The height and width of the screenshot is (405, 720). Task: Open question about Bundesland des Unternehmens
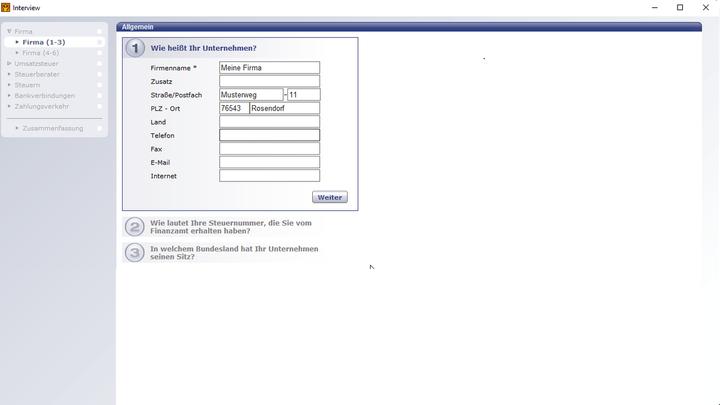point(234,253)
